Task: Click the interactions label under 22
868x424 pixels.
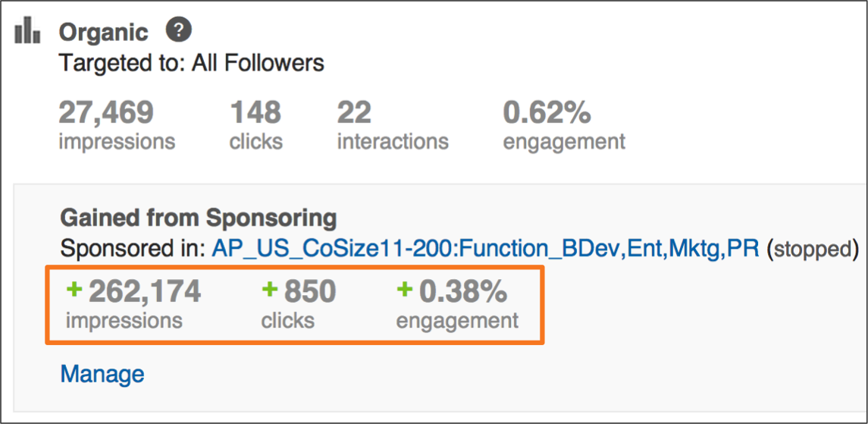Action: tap(393, 142)
